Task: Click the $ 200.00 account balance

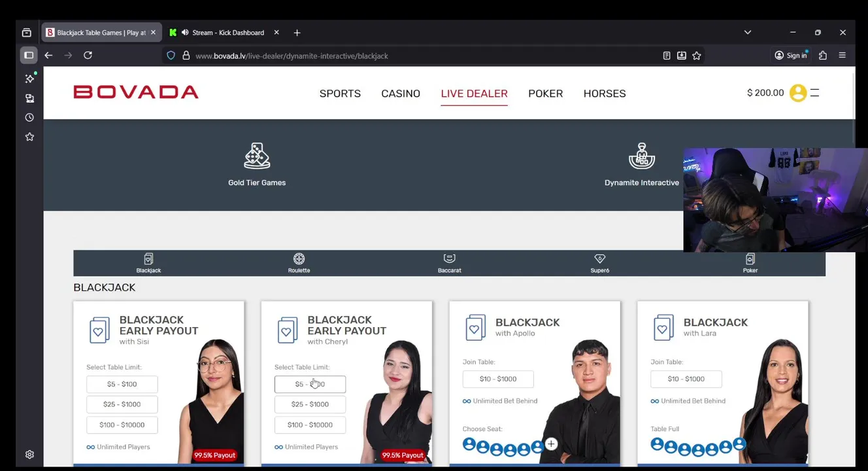Action: point(765,93)
